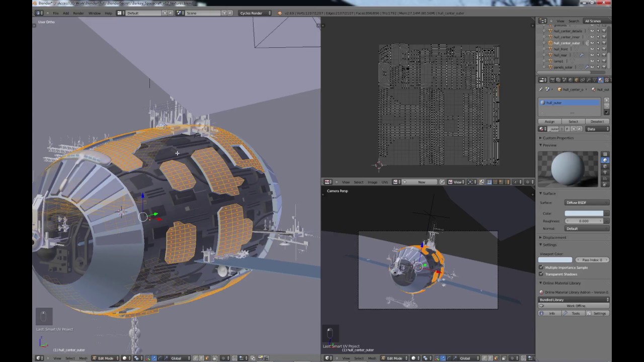Image resolution: width=644 pixels, height=362 pixels.
Task: Click Assign material button
Action: pos(549,122)
